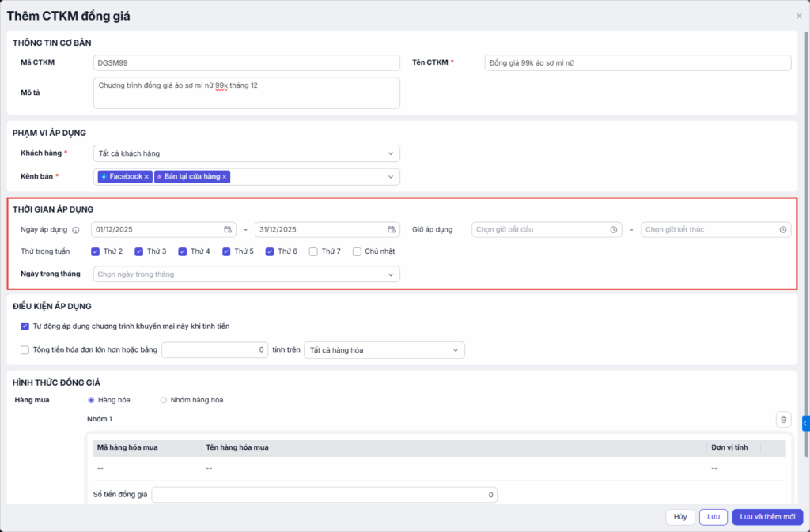This screenshot has height=532, width=810.
Task: Click the Mô tả text area
Action: (x=246, y=92)
